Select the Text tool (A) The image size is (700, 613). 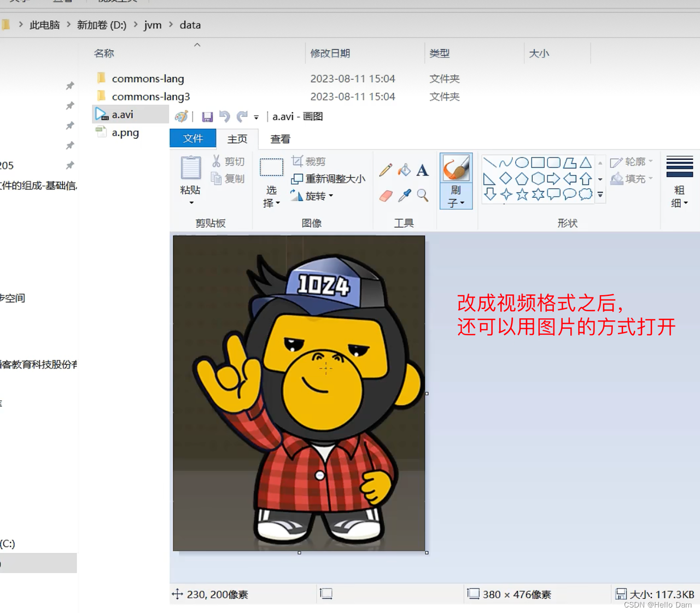pyautogui.click(x=422, y=170)
